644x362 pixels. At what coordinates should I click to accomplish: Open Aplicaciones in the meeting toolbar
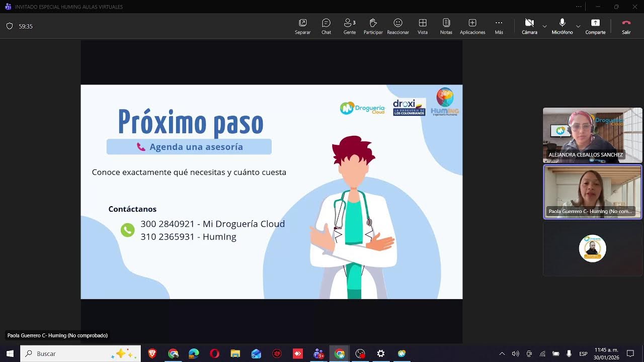[x=472, y=27]
